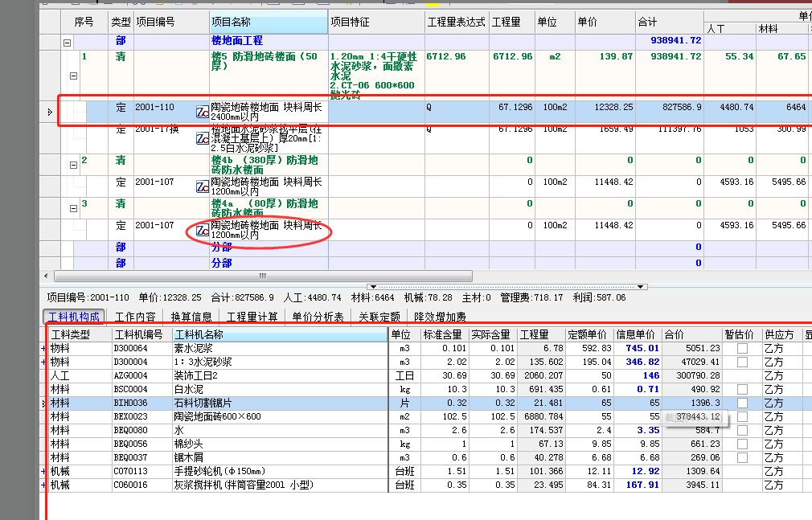Tick 暂估价 checkbox for 白水泥
Image resolution: width=812 pixels, height=520 pixels.
coord(742,390)
